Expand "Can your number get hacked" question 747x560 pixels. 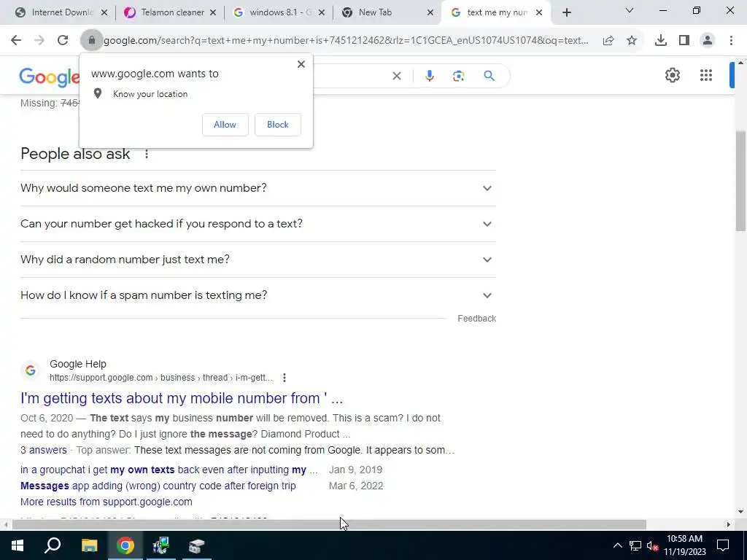(x=258, y=224)
